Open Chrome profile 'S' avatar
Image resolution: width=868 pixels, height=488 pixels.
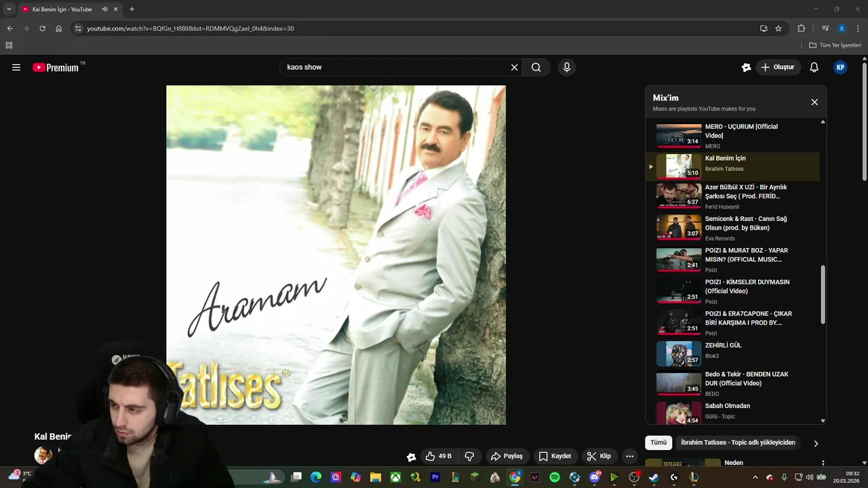pos(842,28)
